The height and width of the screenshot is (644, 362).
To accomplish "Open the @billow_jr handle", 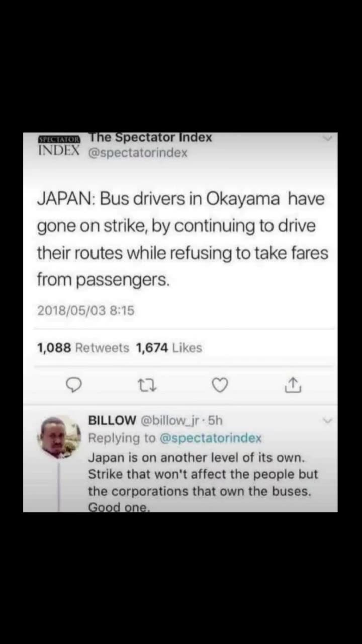I will click(x=172, y=420).
